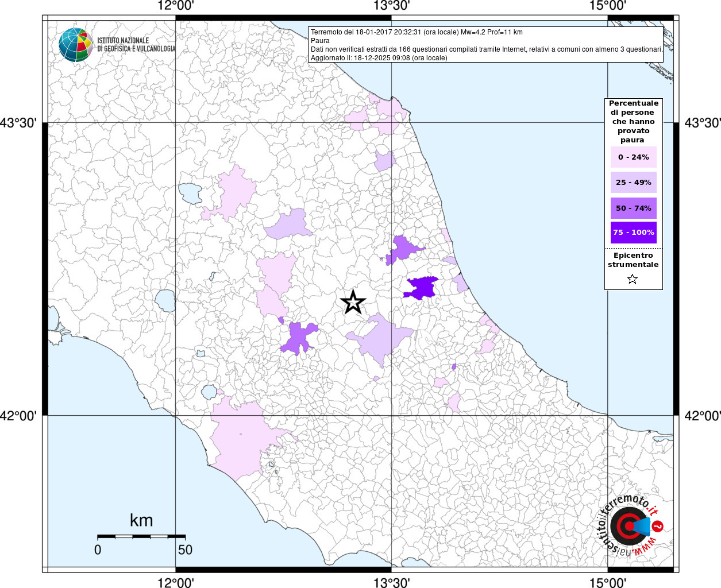Viewport: 721px width, 588px height.
Task: Click the "Percentuale di persone" legend title
Action: click(x=633, y=121)
